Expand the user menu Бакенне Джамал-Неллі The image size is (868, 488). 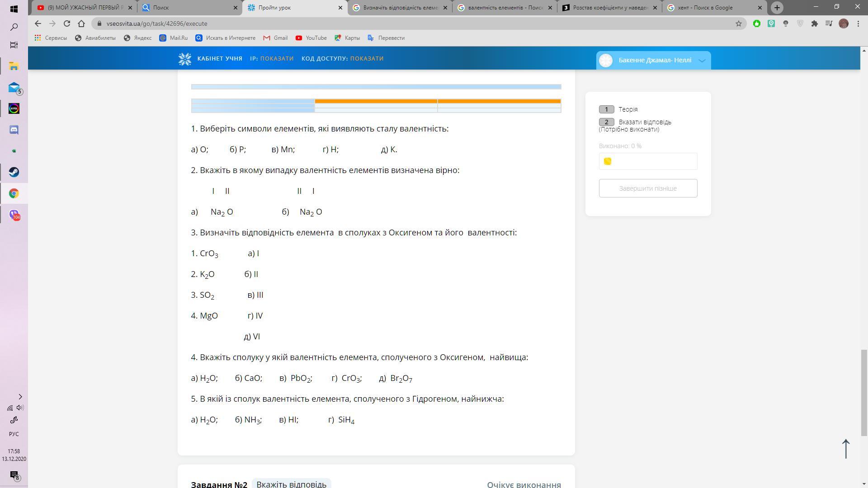pyautogui.click(x=702, y=60)
